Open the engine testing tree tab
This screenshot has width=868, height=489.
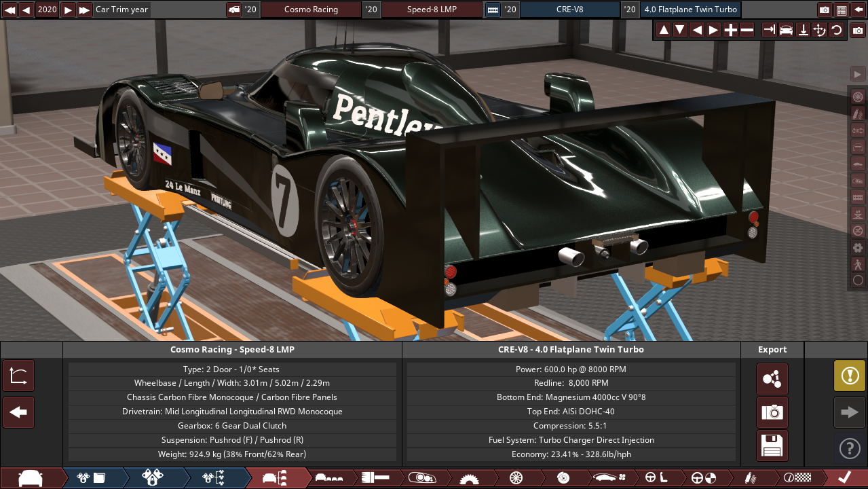tap(214, 478)
